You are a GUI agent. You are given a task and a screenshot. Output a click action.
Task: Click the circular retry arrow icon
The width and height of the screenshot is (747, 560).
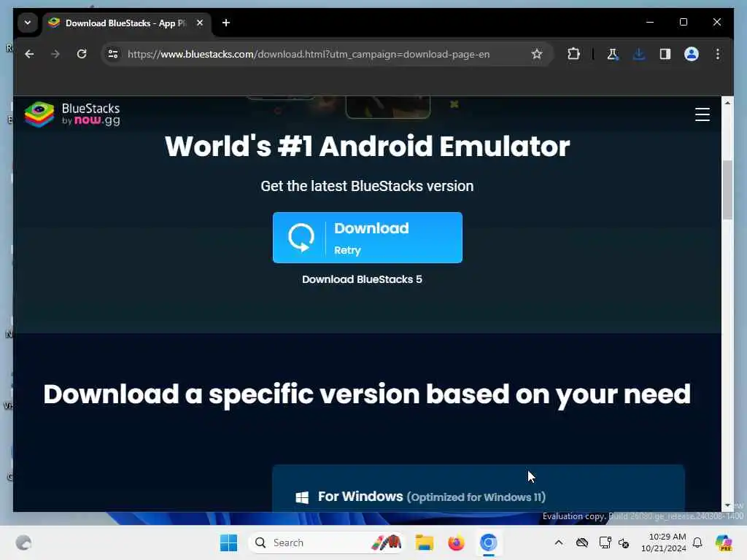tap(301, 238)
